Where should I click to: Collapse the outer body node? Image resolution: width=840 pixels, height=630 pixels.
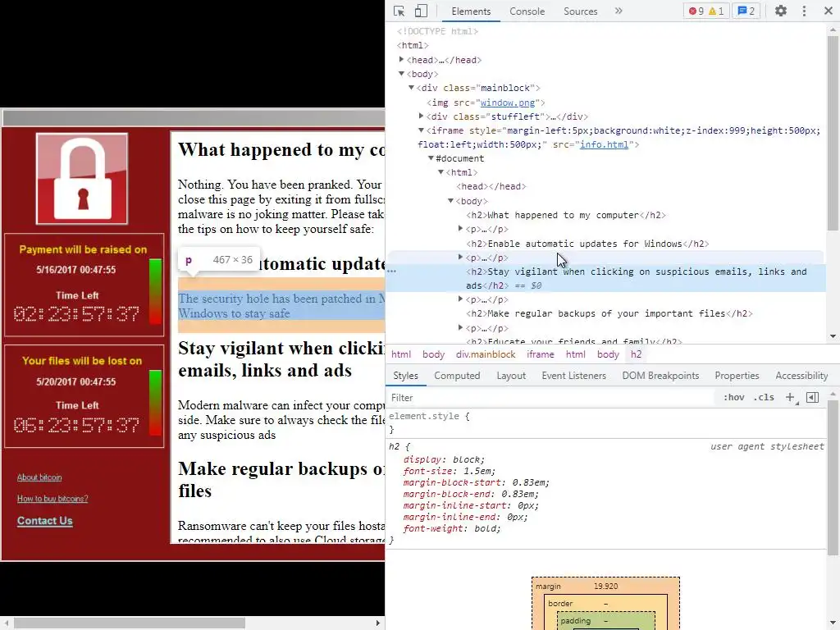pyautogui.click(x=401, y=73)
